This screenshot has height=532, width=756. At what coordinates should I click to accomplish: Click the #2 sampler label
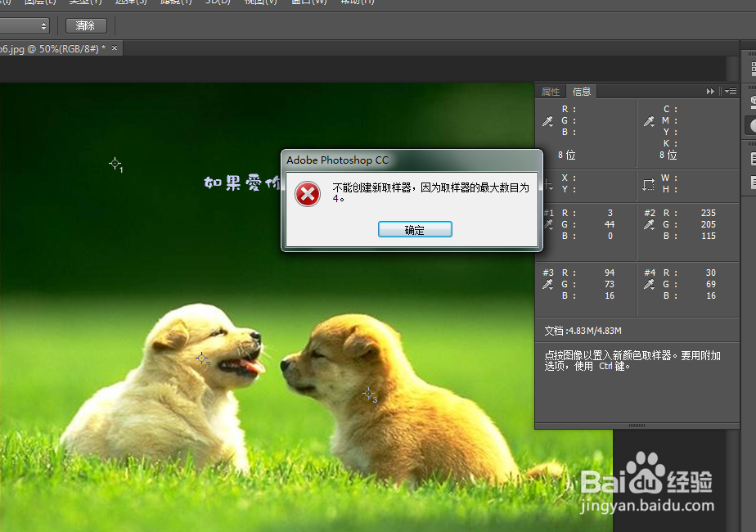[650, 213]
